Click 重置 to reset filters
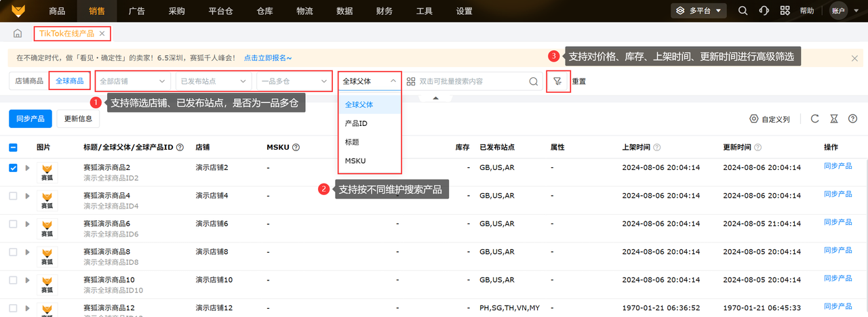The image size is (868, 317). pyautogui.click(x=578, y=81)
